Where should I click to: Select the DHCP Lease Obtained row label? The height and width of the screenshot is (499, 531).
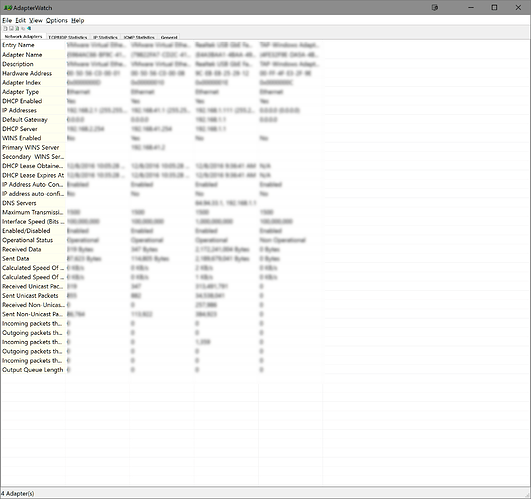coord(33,166)
